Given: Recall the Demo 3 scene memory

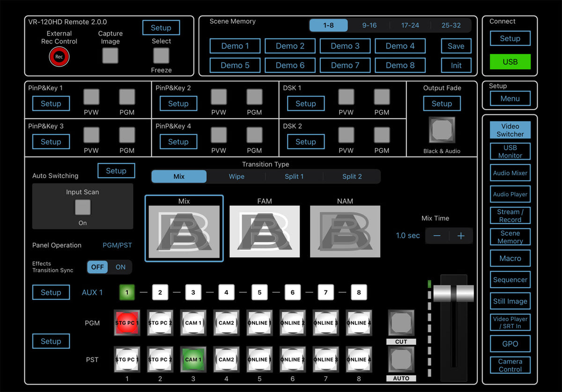Looking at the screenshot, I should pos(345,46).
